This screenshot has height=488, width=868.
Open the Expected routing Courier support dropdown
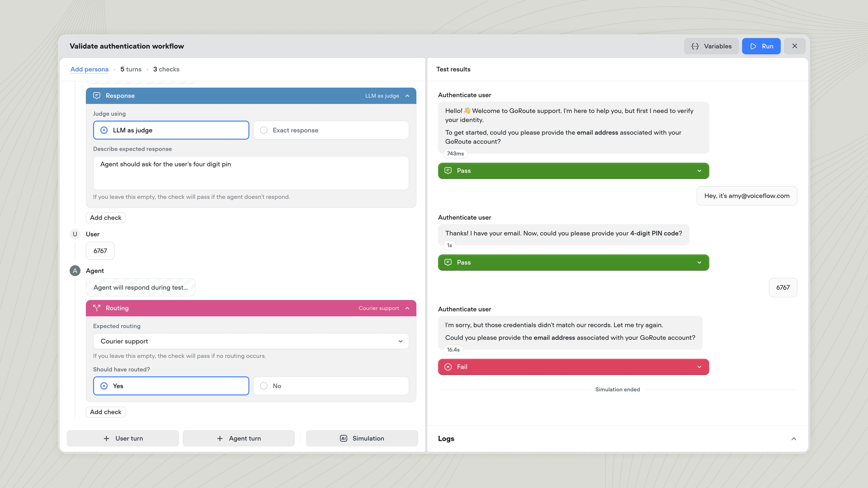click(x=251, y=341)
